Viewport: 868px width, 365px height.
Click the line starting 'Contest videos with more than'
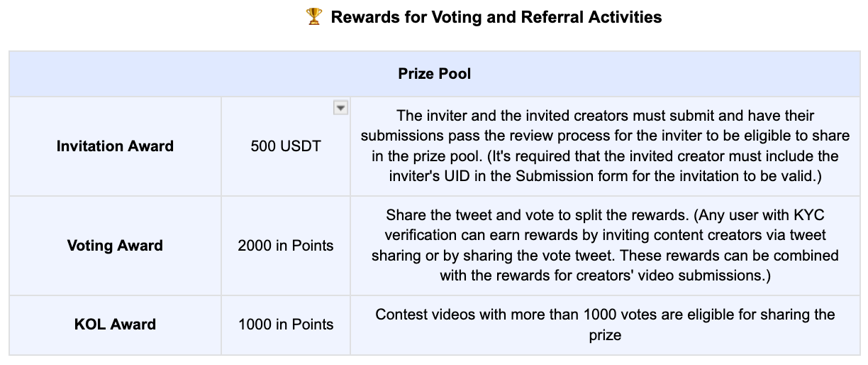click(x=605, y=314)
